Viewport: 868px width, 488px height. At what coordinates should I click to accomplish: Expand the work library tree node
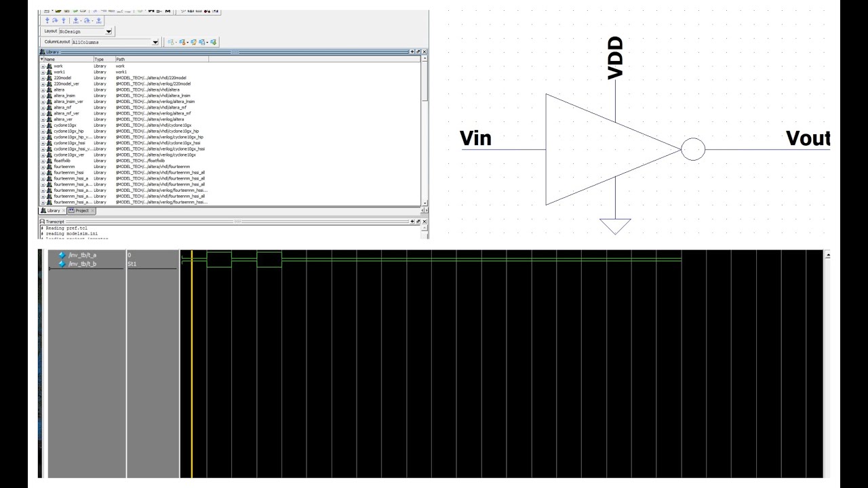click(43, 66)
